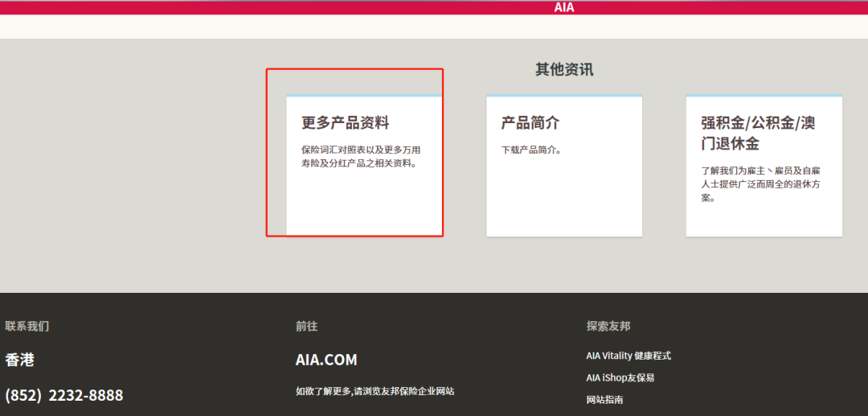Click 如欲了解更多 corporate website text
Viewport: 868px width, 416px height.
(x=375, y=391)
